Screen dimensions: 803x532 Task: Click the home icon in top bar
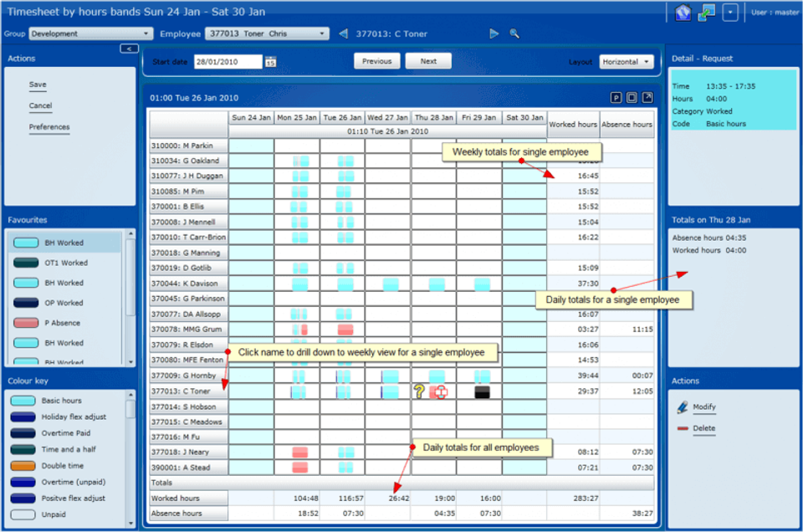(x=682, y=13)
